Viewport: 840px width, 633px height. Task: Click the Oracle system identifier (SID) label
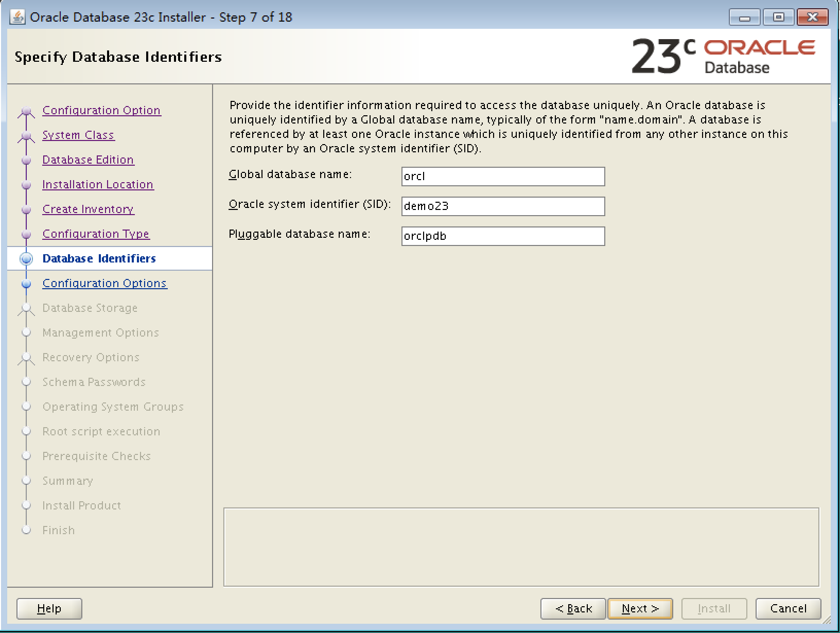pyautogui.click(x=310, y=204)
